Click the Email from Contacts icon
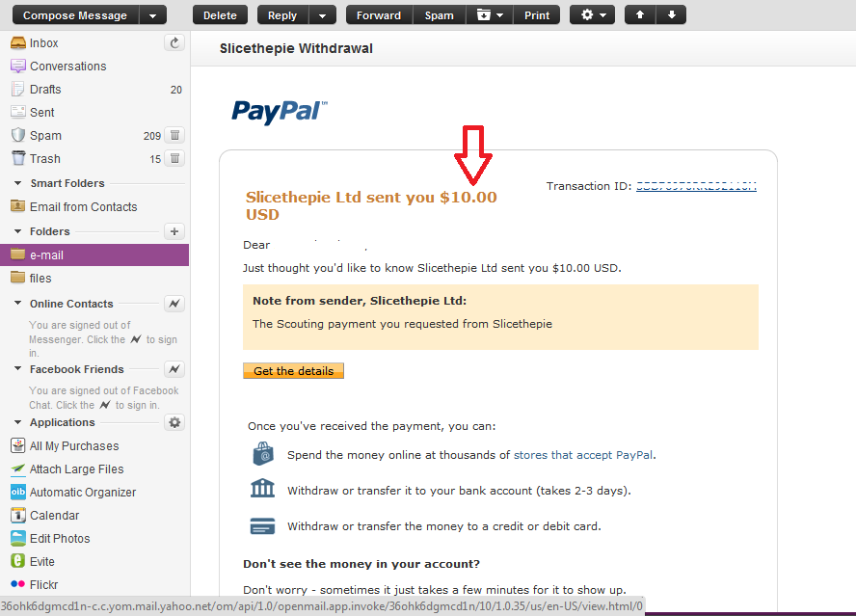Screen dimensions: 856x616 (x=18, y=206)
